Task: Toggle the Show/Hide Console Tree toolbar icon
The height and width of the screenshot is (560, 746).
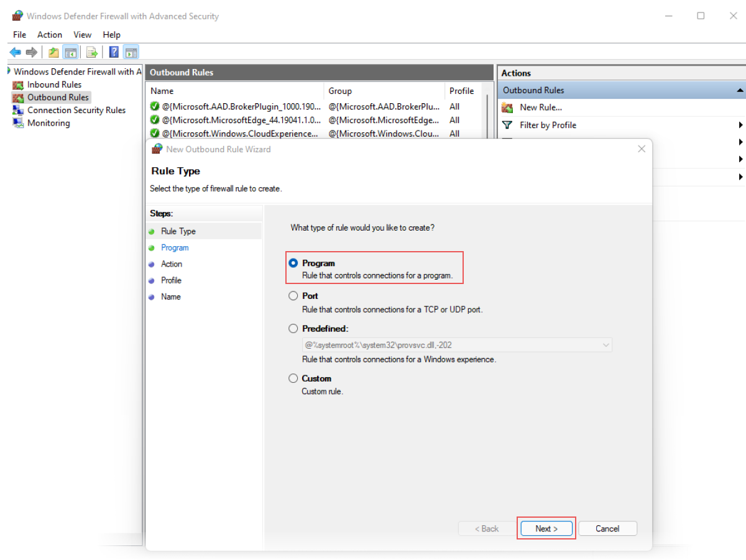Action: click(x=71, y=52)
